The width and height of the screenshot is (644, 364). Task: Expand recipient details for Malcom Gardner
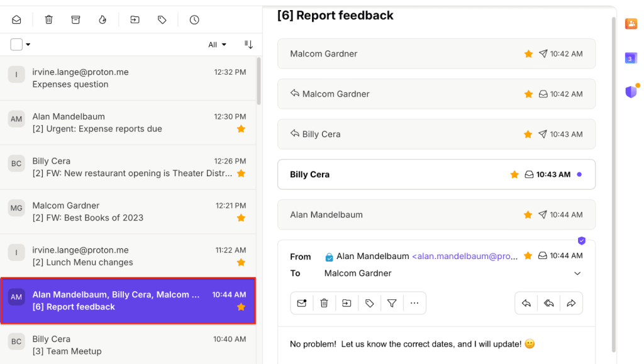(577, 273)
